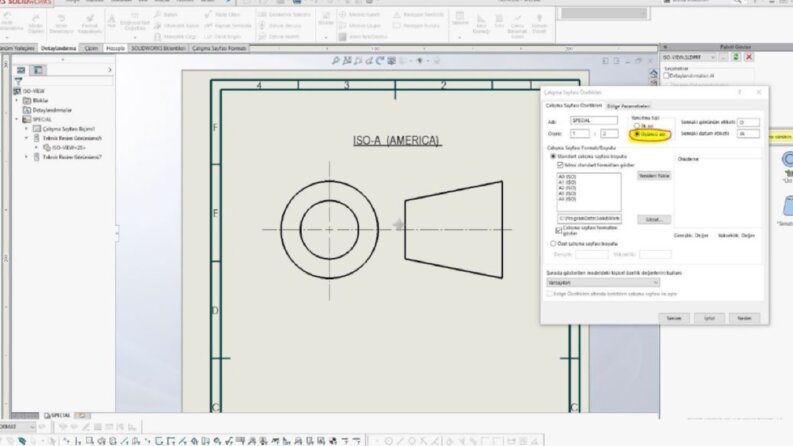Click the next datum label input field
The image size is (793, 446).
click(x=748, y=133)
